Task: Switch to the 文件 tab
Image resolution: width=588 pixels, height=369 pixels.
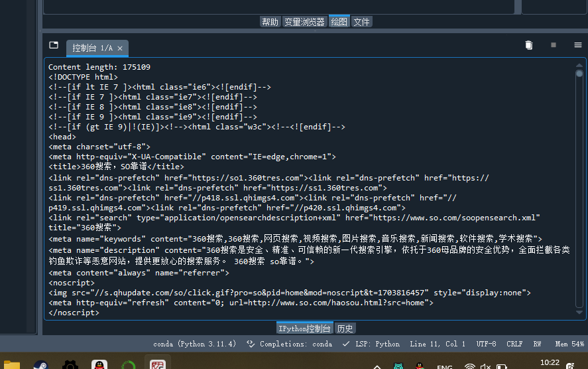Action: (x=361, y=22)
